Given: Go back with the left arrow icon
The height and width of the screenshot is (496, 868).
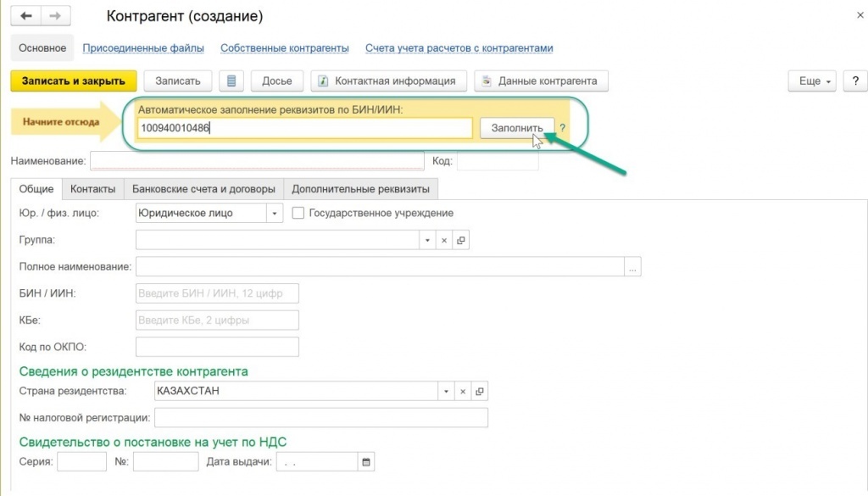Looking at the screenshot, I should (x=26, y=15).
